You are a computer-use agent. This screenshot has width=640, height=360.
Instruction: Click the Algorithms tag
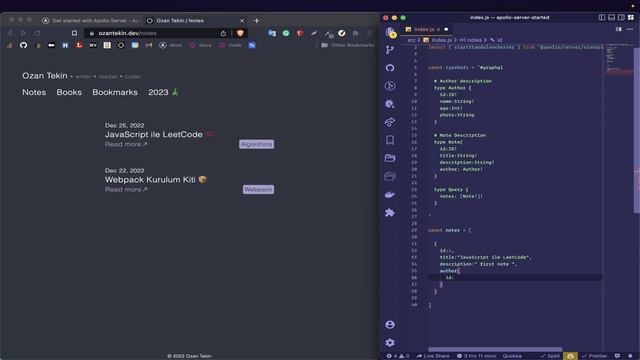(x=256, y=144)
